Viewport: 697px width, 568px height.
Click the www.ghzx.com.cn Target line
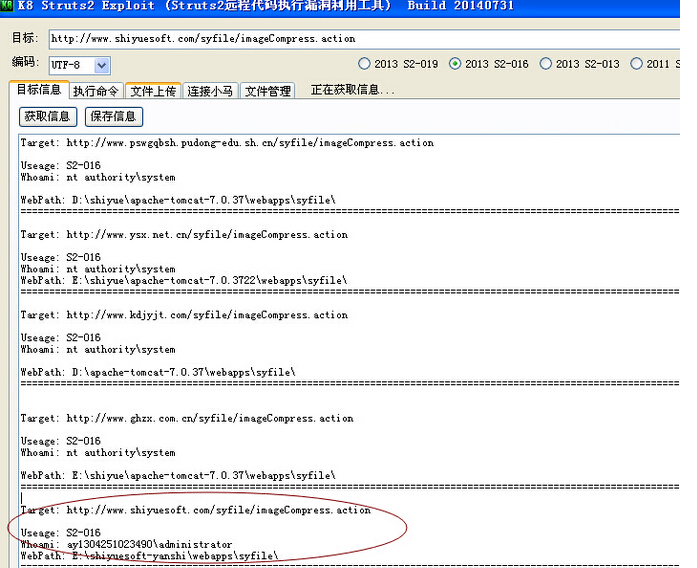187,419
